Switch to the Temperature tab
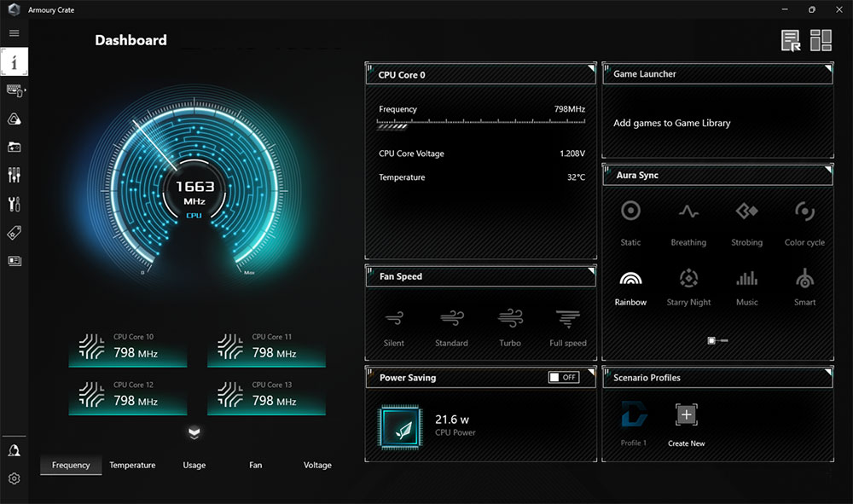This screenshot has width=853, height=504. [132, 465]
